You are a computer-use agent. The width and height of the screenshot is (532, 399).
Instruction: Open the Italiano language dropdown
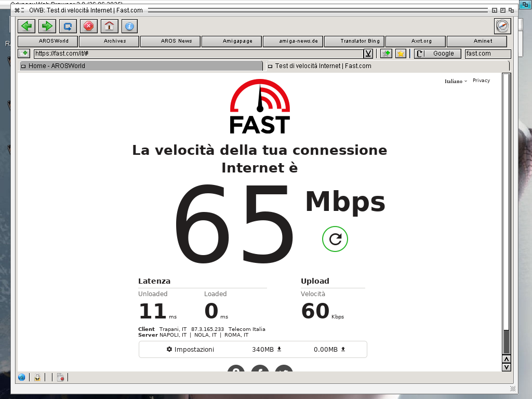coord(456,81)
